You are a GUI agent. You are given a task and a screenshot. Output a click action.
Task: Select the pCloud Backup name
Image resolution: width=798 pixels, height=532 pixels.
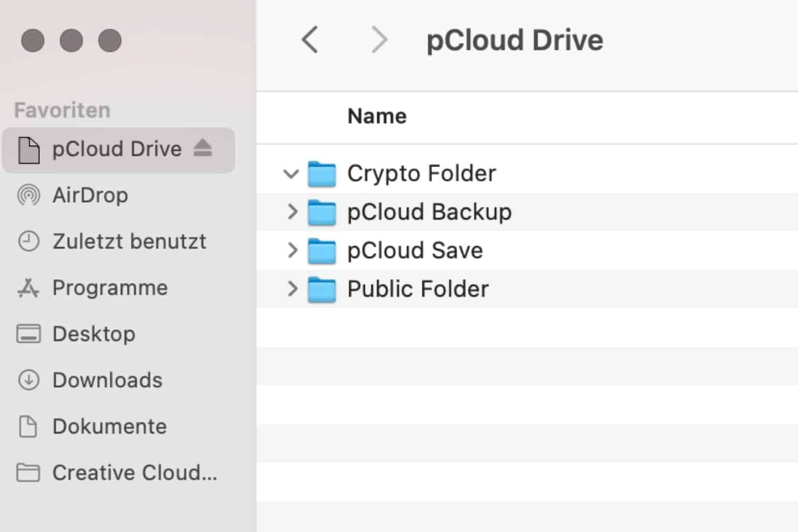429,212
